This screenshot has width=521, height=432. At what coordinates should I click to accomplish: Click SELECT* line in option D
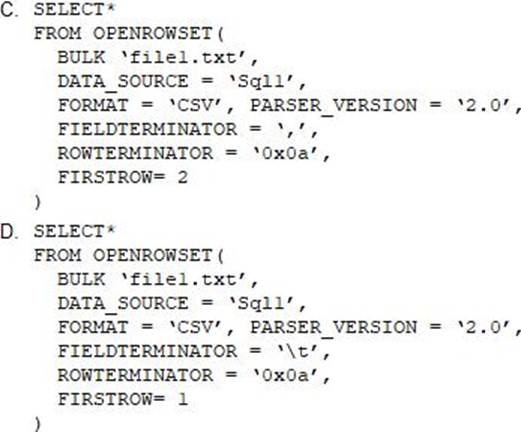click(74, 231)
